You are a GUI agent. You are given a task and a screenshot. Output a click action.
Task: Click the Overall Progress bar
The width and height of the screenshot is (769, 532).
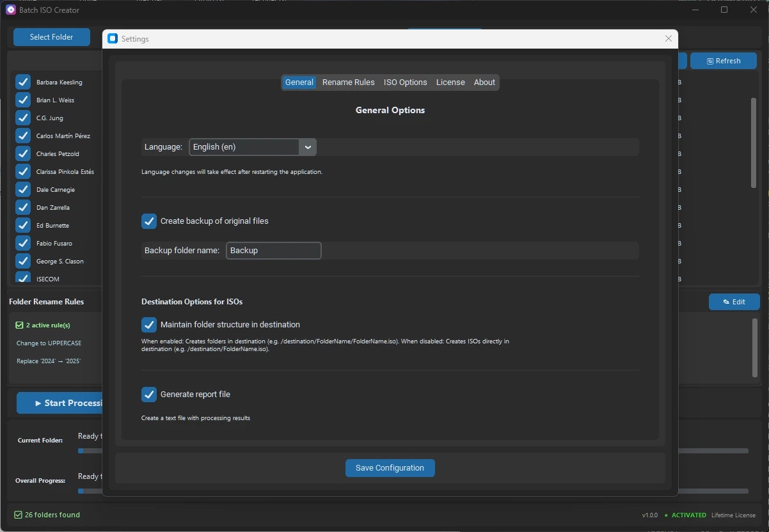pyautogui.click(x=713, y=491)
